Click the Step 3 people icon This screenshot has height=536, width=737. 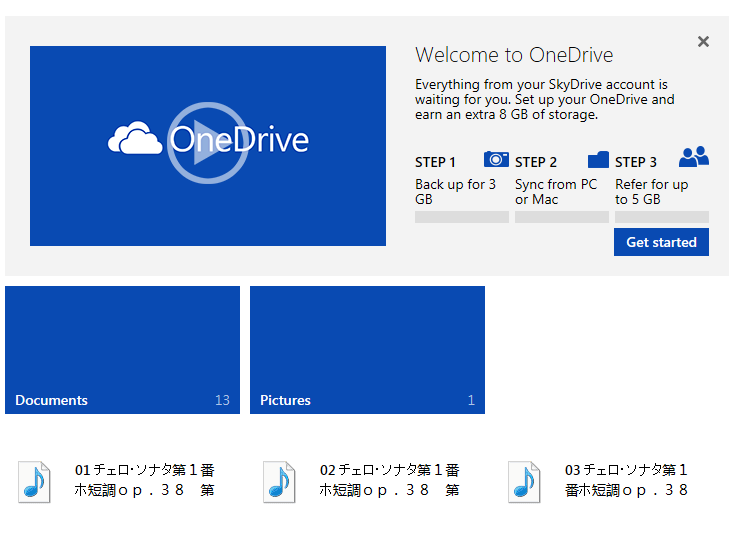tap(694, 157)
